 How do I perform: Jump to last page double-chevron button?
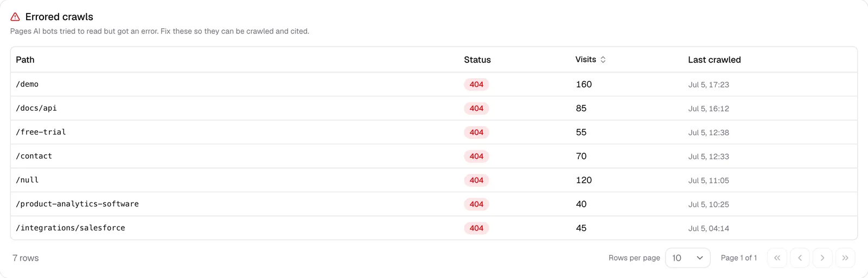[845, 258]
